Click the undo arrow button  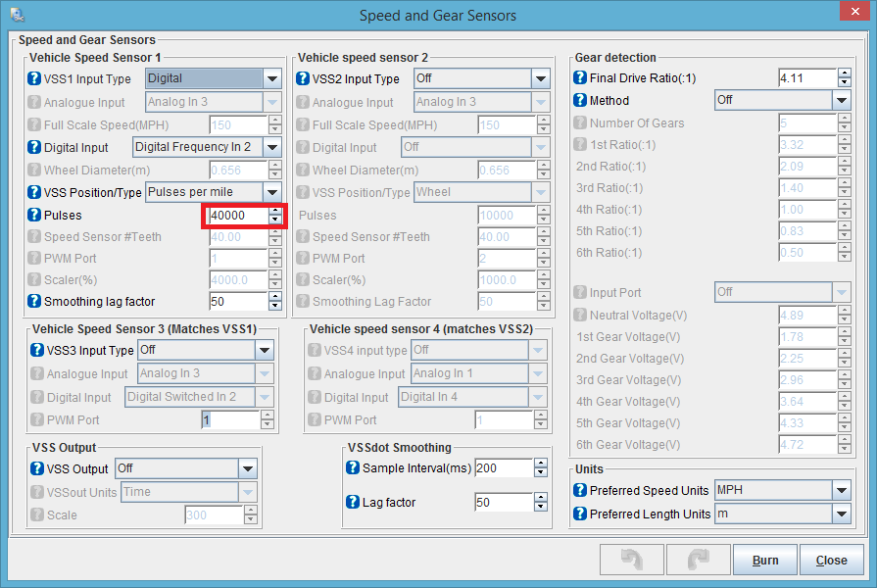point(631,560)
